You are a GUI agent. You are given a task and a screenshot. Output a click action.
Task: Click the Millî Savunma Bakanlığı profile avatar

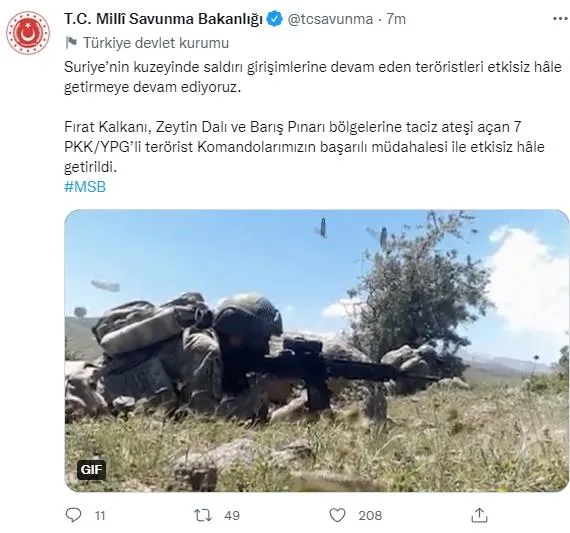click(x=28, y=33)
